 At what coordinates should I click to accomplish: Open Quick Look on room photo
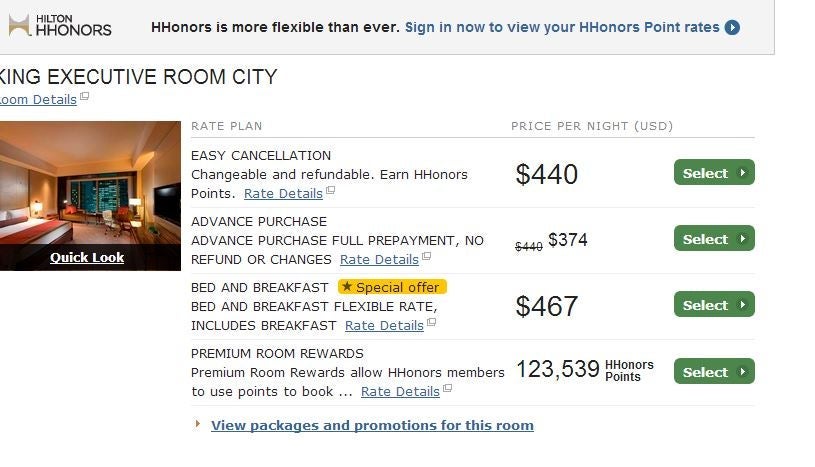pos(87,257)
